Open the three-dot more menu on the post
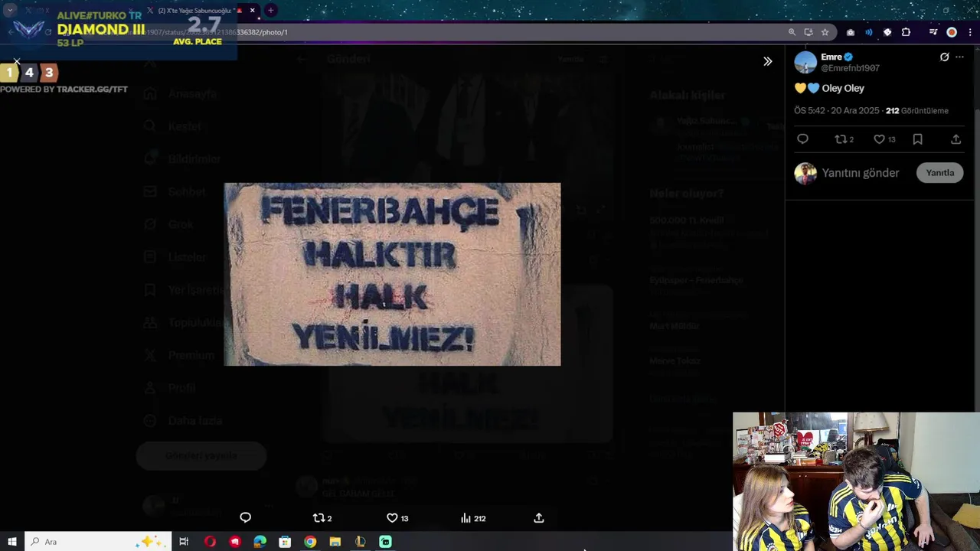The width and height of the screenshot is (980, 551). coord(959,57)
